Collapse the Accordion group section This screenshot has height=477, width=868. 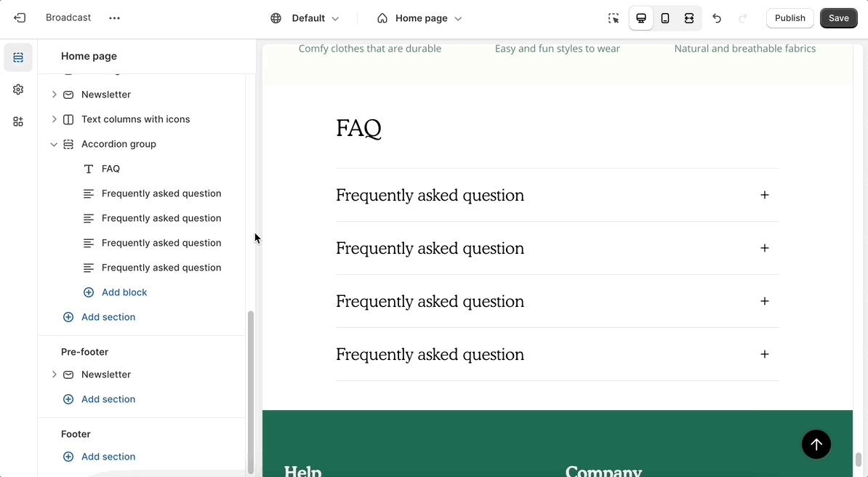click(54, 144)
